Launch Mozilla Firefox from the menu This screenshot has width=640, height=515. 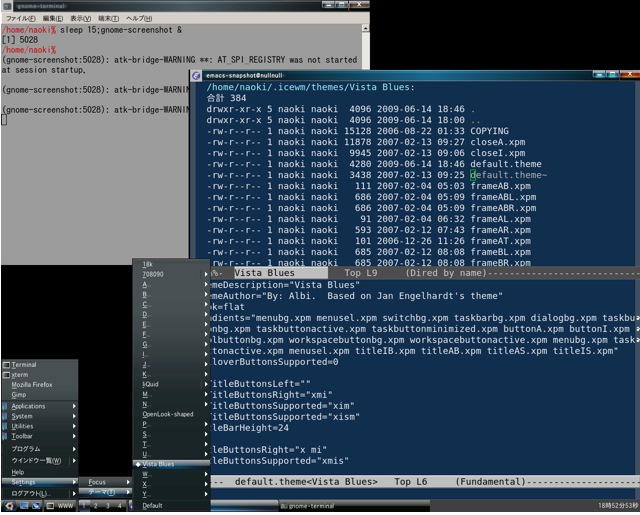coord(33,385)
